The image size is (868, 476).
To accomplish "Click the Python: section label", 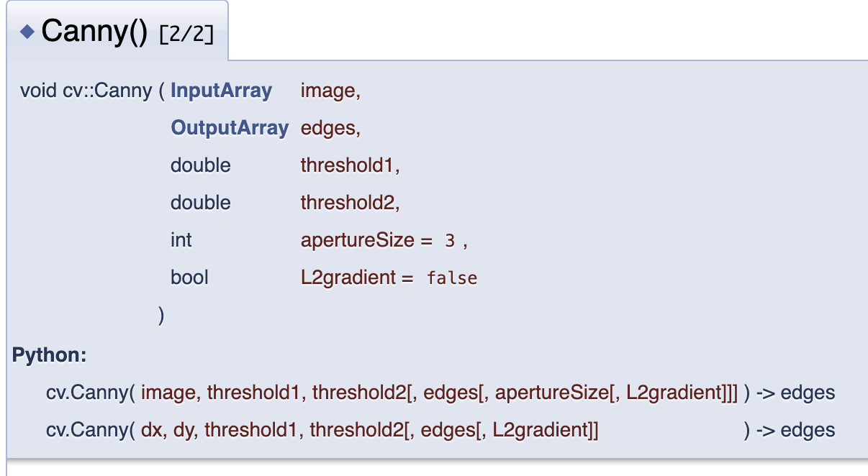I will pyautogui.click(x=49, y=355).
